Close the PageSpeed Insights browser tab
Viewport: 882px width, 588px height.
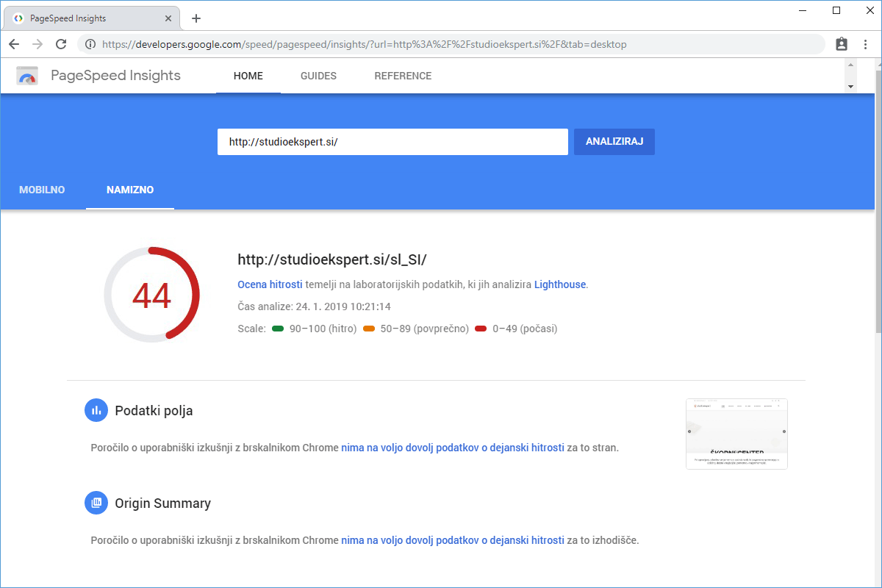(168, 18)
